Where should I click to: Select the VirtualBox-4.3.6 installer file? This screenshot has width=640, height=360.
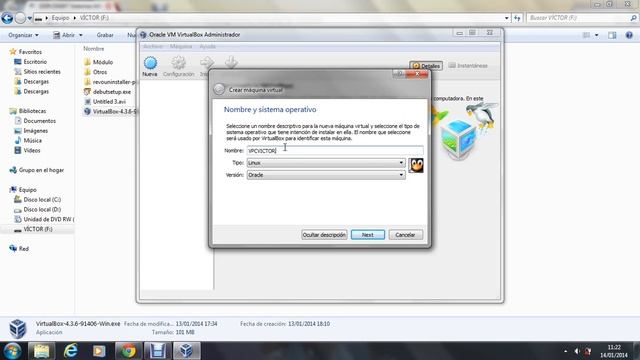114,111
